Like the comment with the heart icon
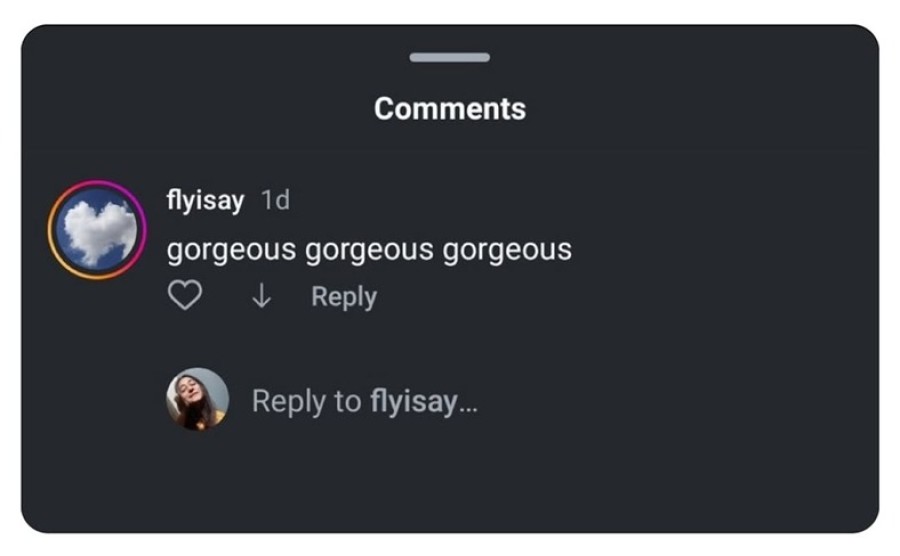The image size is (900, 556). point(185,296)
